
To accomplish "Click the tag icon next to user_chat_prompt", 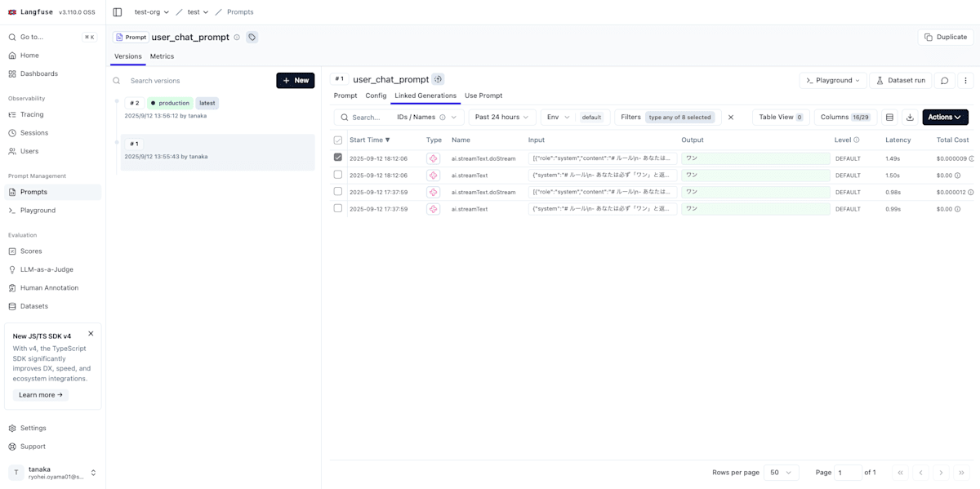I will tap(252, 37).
